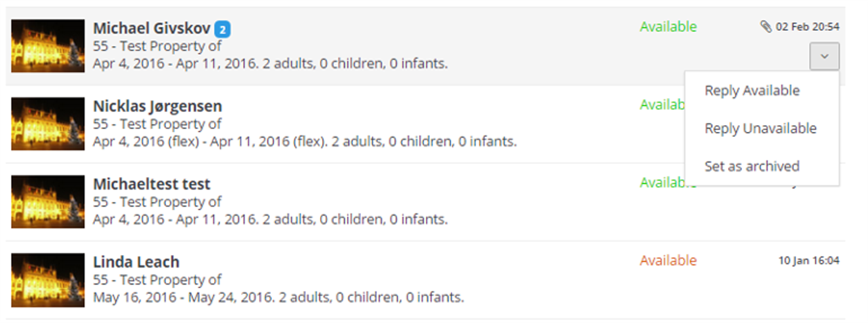Click Nicklas Jørgensen's property thumbnail

tap(48, 124)
